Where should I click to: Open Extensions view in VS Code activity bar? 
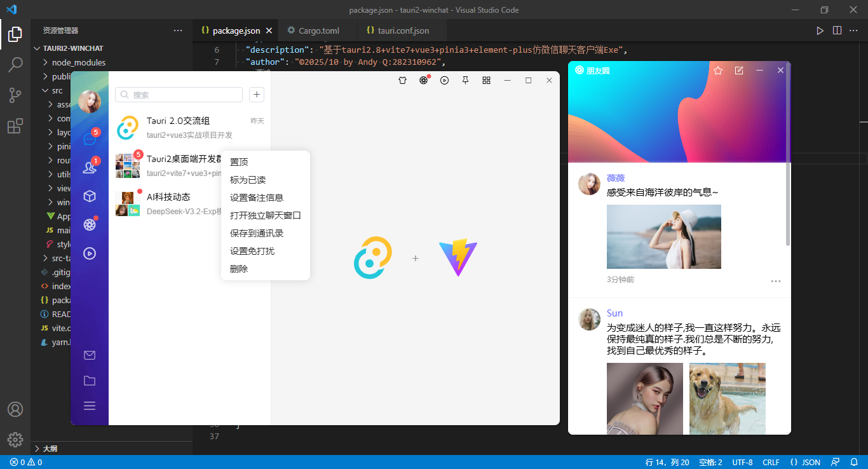pos(15,126)
